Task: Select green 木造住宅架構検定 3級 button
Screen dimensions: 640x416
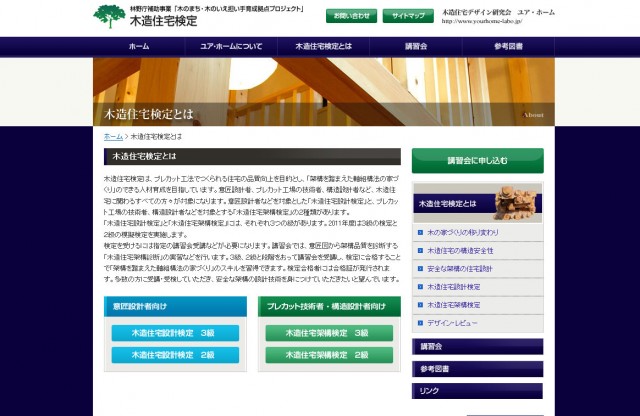Action: (x=329, y=332)
